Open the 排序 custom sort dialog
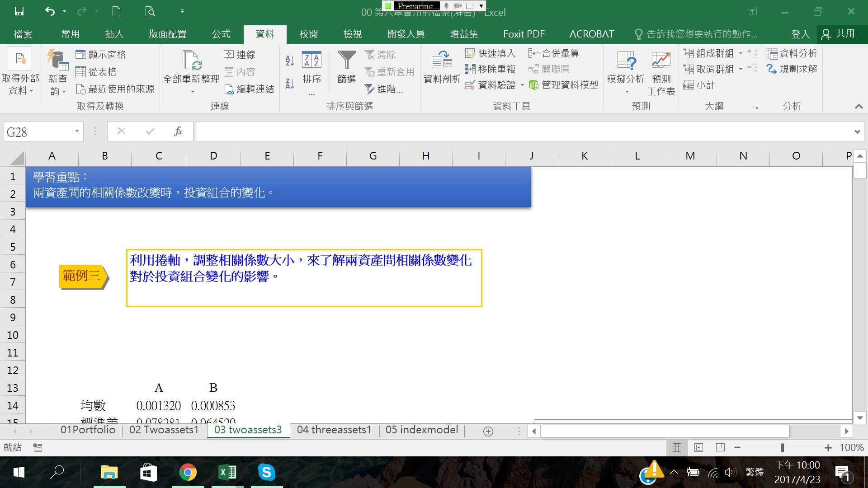The width and height of the screenshot is (868, 488). coord(311,72)
